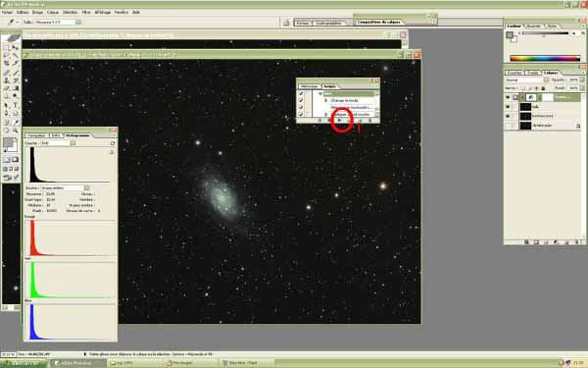Select the Type tool in toolbox
This screenshot has height=368, width=588.
[x=16, y=105]
